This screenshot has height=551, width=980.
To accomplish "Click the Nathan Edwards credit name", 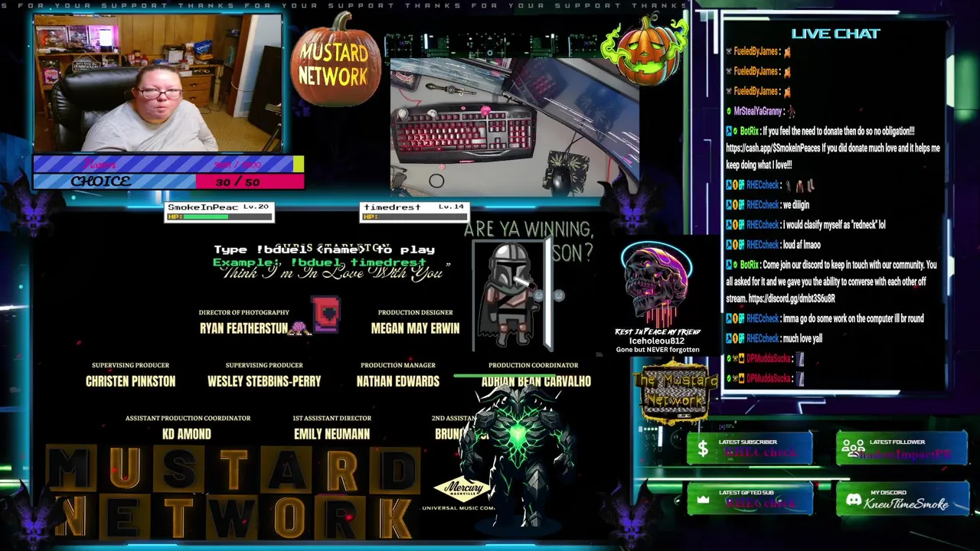I will [397, 381].
